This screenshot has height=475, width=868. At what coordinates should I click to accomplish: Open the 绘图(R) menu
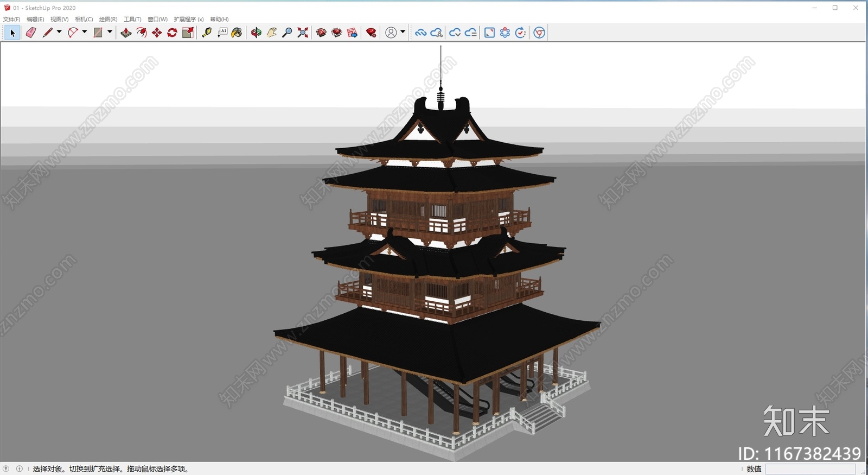(108, 19)
